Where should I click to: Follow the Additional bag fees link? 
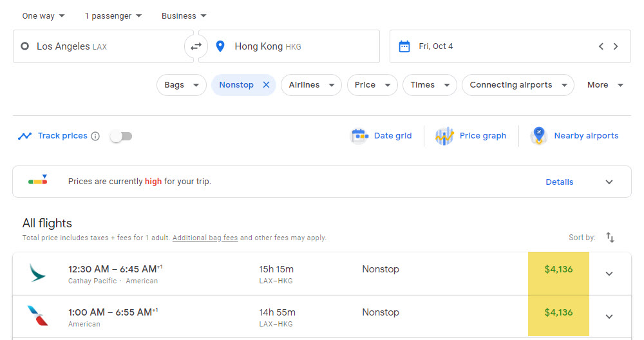(x=205, y=238)
